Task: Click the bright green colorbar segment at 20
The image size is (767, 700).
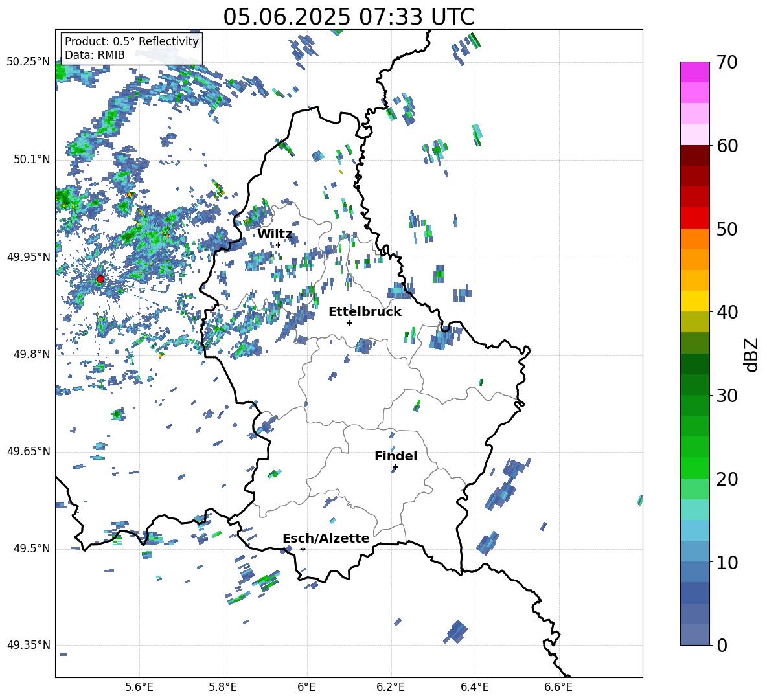Action: (x=694, y=468)
